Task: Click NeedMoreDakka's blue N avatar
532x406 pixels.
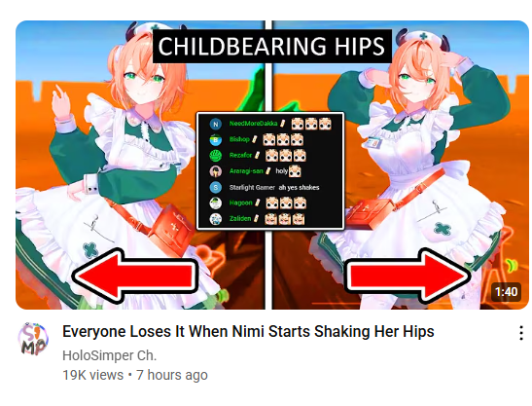Action: [216, 124]
